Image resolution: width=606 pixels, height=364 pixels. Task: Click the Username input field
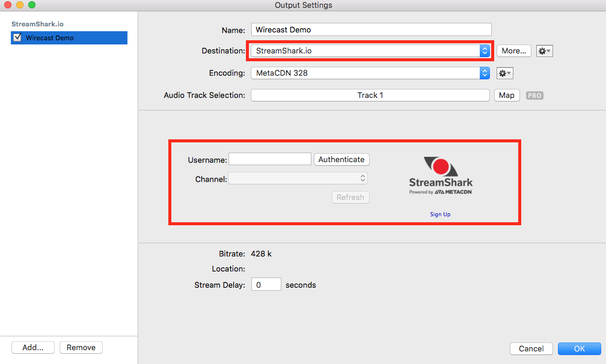(270, 159)
